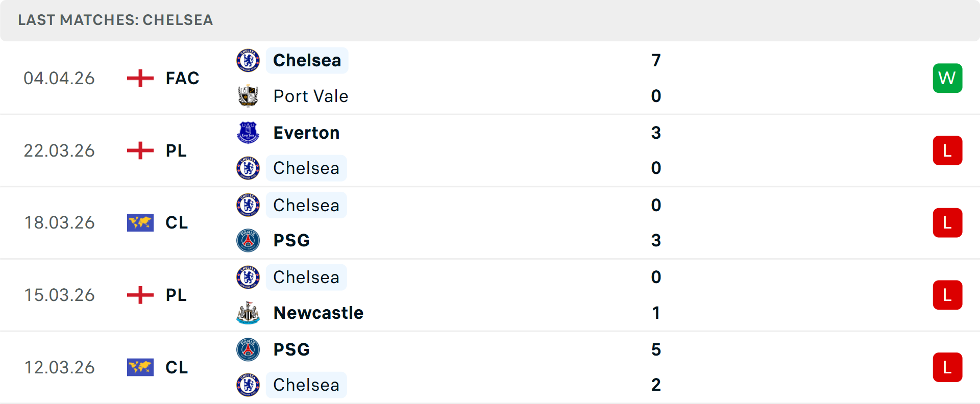Viewport: 980px width, 404px height.
Task: Select the FAC competition label
Action: coord(182,79)
